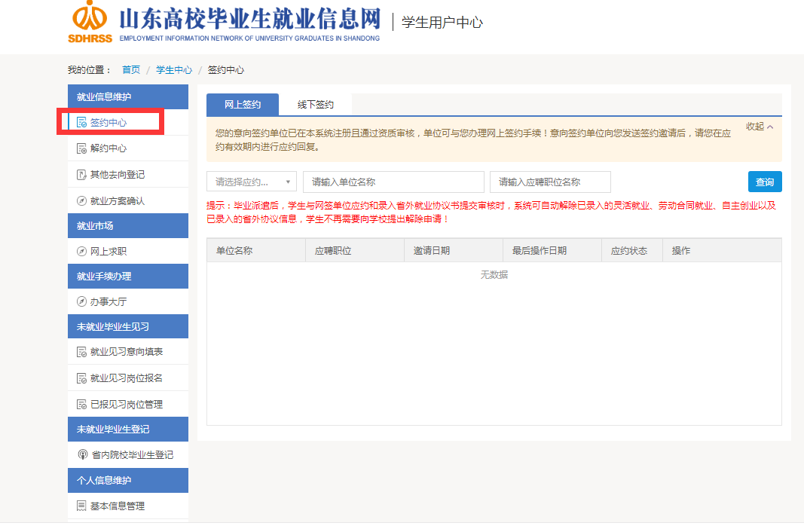Click the 请输入单位名称 input field
Screen dimensions: 804x532
tap(393, 182)
